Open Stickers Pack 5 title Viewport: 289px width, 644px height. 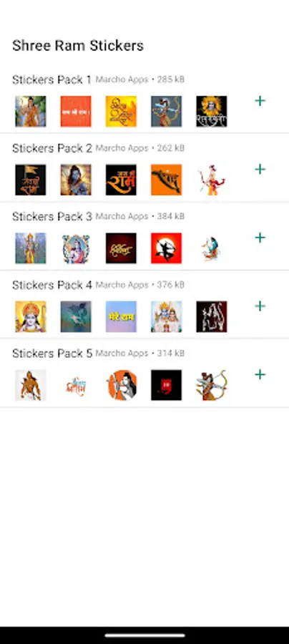click(52, 353)
